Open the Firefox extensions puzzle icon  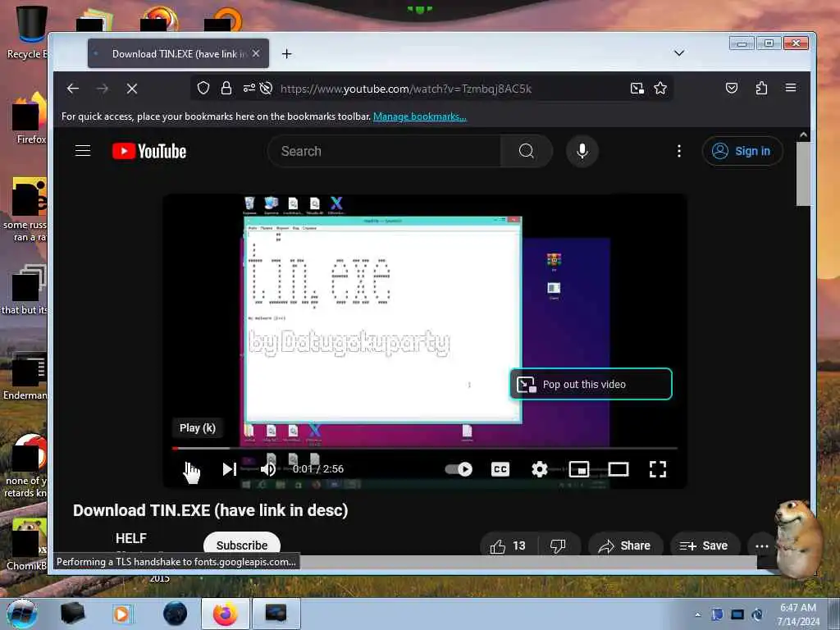pos(761,88)
